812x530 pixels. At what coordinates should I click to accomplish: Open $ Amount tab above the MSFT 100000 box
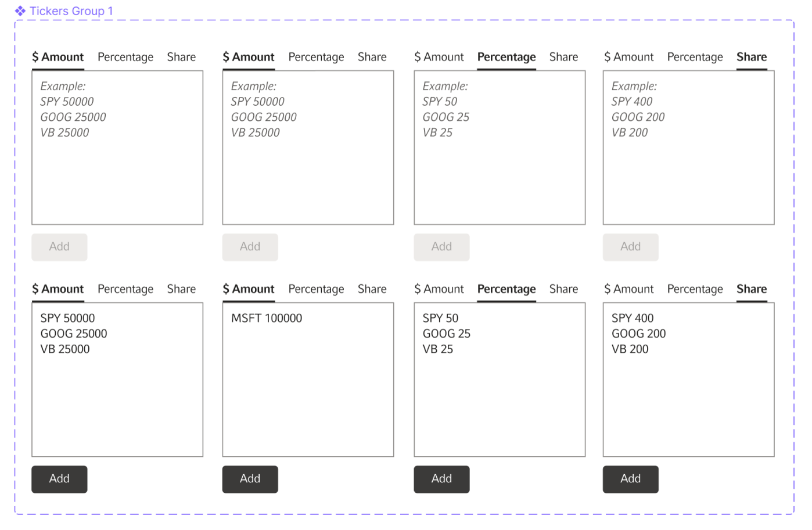[249, 289]
